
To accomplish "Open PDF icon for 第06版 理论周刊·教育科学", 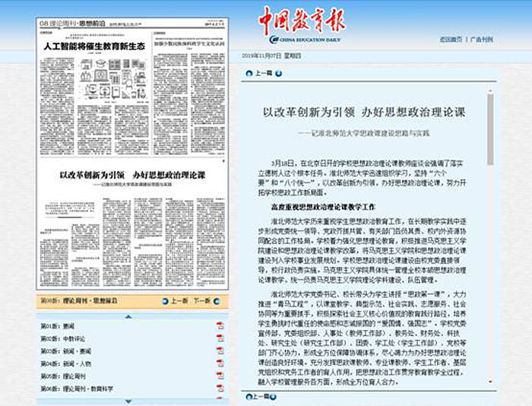I will tap(220, 389).
